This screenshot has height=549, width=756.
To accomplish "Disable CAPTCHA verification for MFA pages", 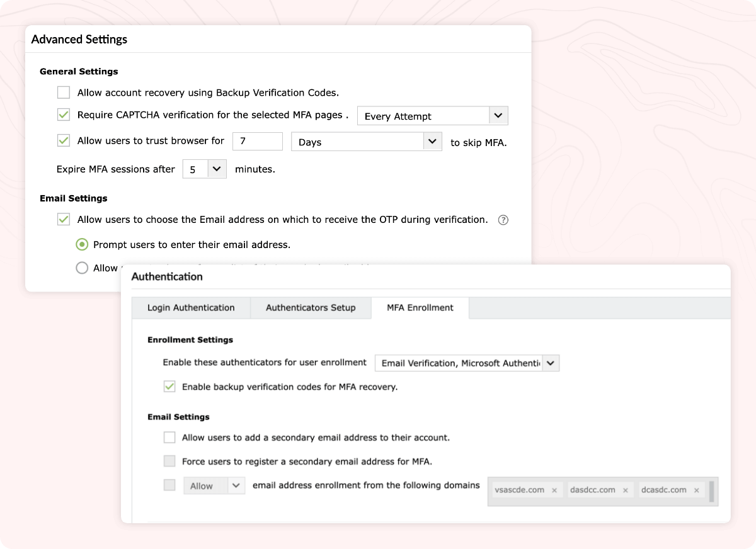I will [63, 115].
